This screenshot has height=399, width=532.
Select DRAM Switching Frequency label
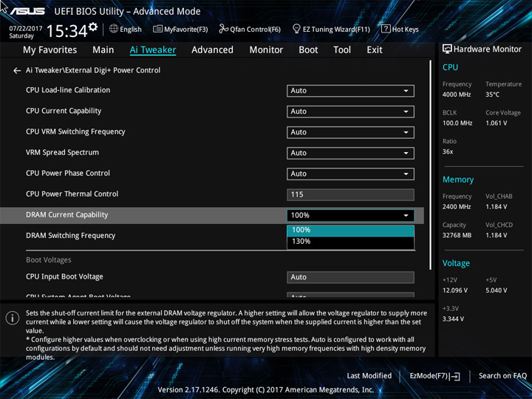(x=71, y=236)
